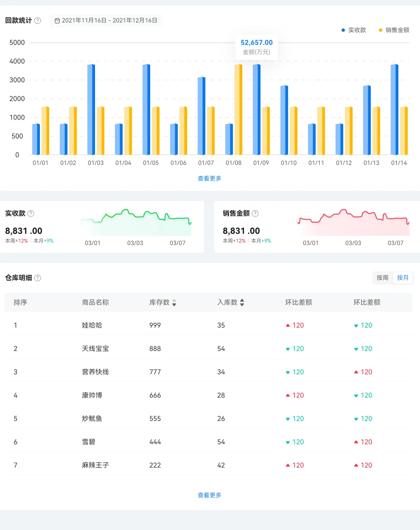The image size is (420, 530).
Task: Click the blue bar for 01/03
Action: tap(91, 109)
